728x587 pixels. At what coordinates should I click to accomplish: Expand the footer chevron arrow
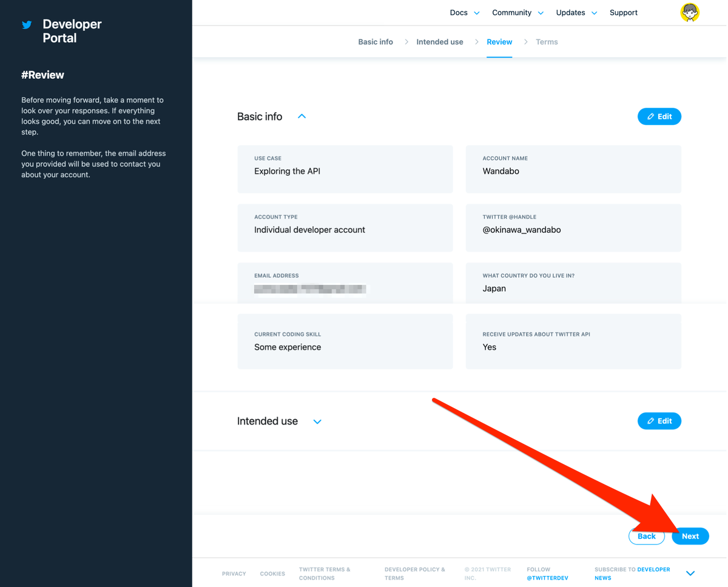(690, 573)
